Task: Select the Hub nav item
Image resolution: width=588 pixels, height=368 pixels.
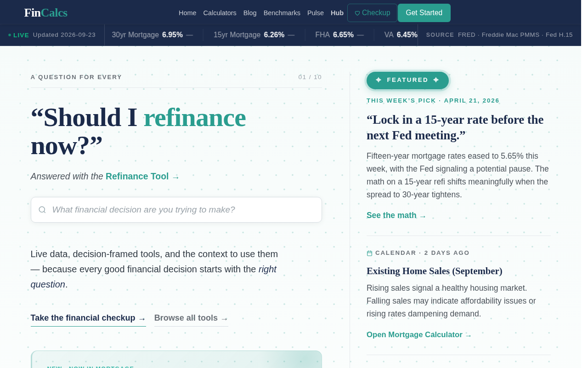Action: (x=337, y=13)
